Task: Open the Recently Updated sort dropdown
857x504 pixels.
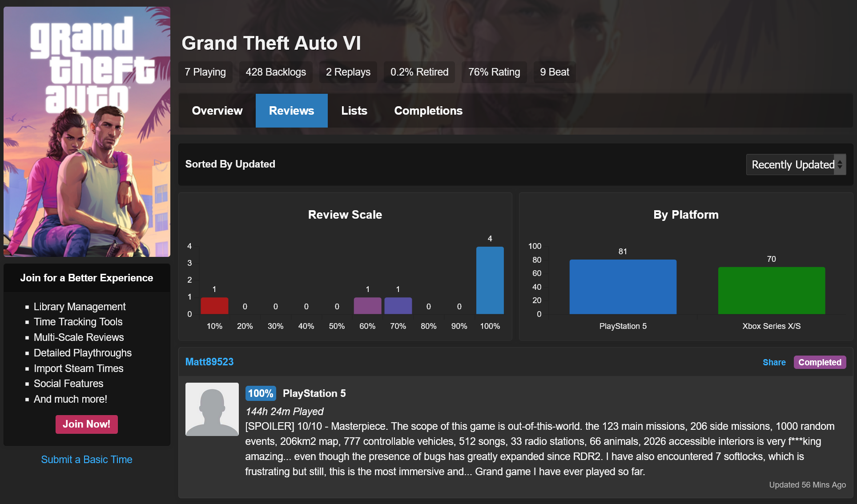Action: point(795,164)
